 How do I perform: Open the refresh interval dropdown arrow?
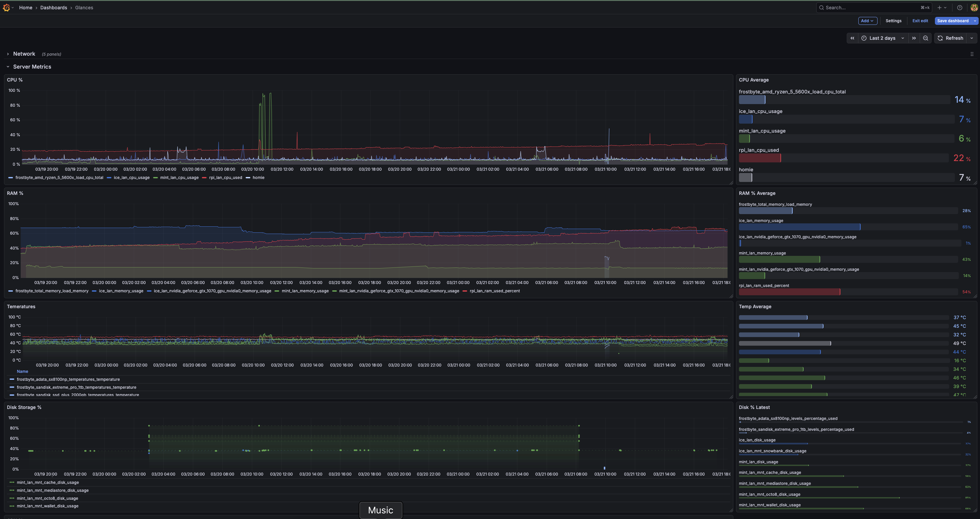click(x=971, y=38)
